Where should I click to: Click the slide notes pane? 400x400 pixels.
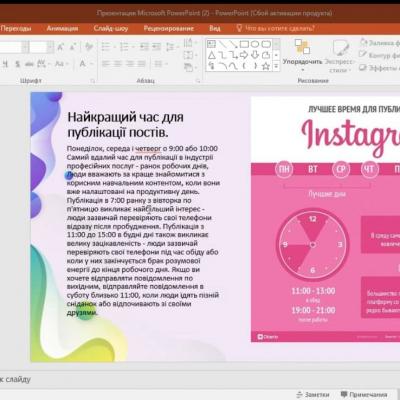point(200,379)
